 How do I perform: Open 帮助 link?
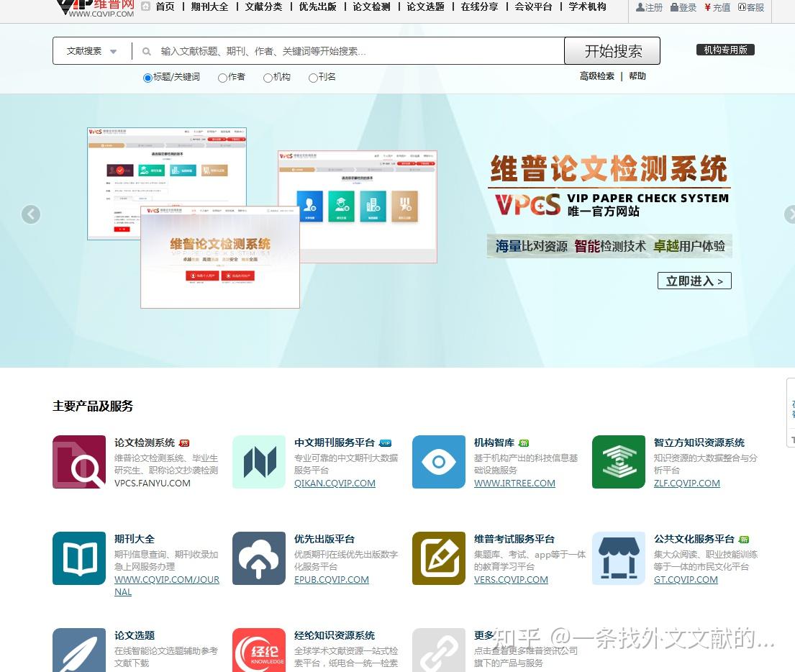tap(637, 76)
